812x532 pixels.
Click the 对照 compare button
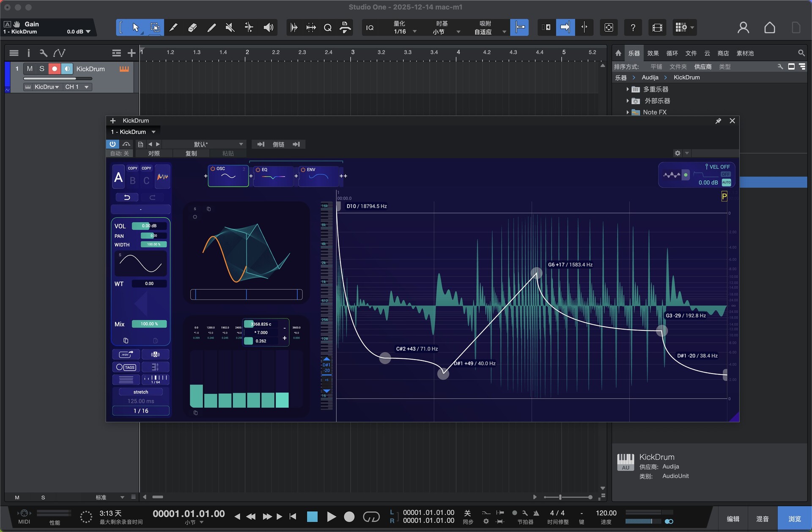pyautogui.click(x=154, y=153)
